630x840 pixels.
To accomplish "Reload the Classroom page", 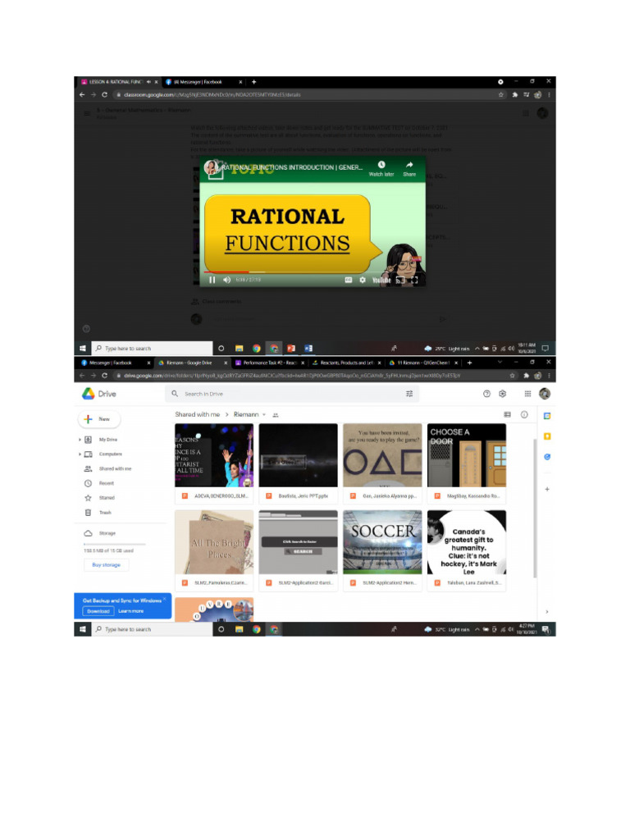I will [104, 95].
